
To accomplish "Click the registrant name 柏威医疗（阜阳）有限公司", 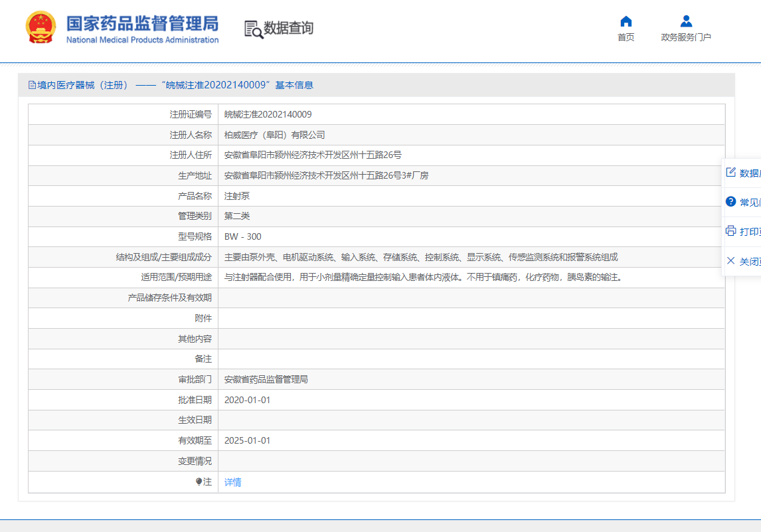I will (x=274, y=135).
